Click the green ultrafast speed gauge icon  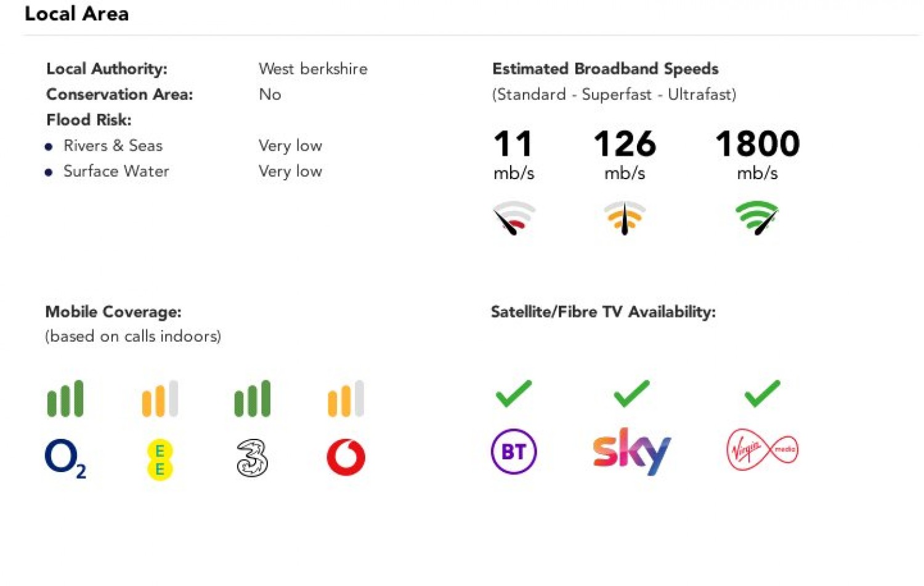pos(757,218)
